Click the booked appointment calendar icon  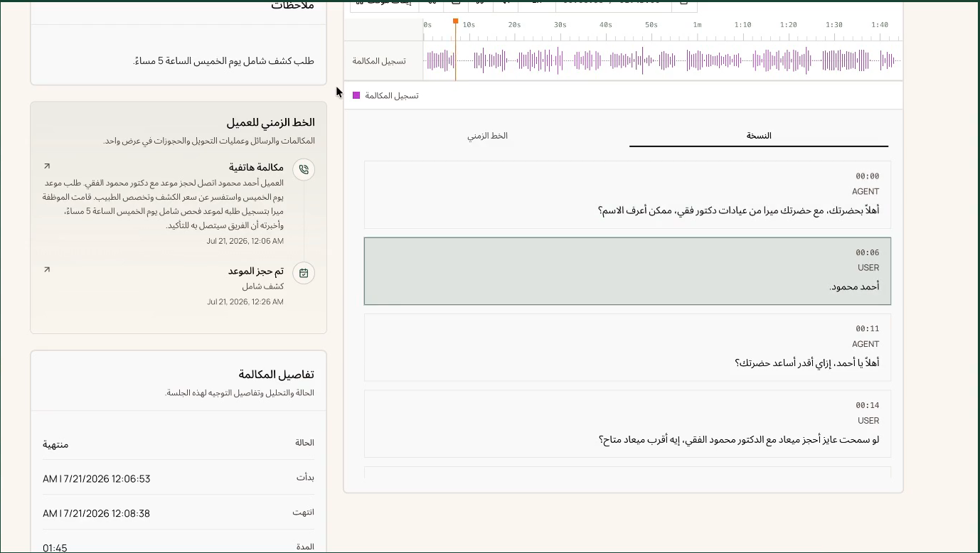pyautogui.click(x=304, y=273)
